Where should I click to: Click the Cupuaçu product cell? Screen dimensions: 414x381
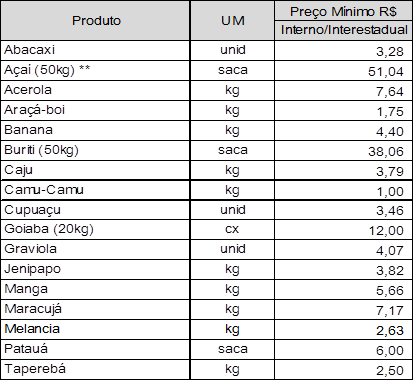96,210
